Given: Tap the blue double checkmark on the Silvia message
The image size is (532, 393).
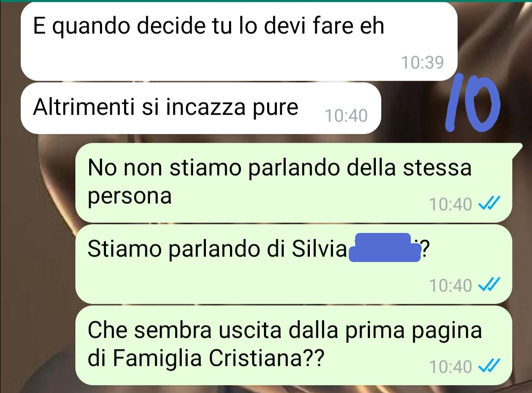Looking at the screenshot, I should point(489,285).
